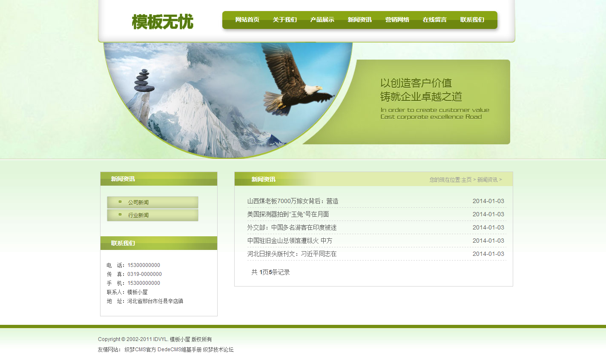Open 产品展示 in navigation bar
This screenshot has width=606, height=364.
[322, 20]
